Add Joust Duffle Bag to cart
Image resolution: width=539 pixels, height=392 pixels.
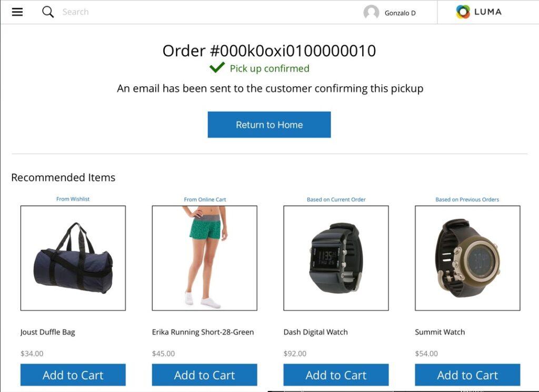(73, 375)
